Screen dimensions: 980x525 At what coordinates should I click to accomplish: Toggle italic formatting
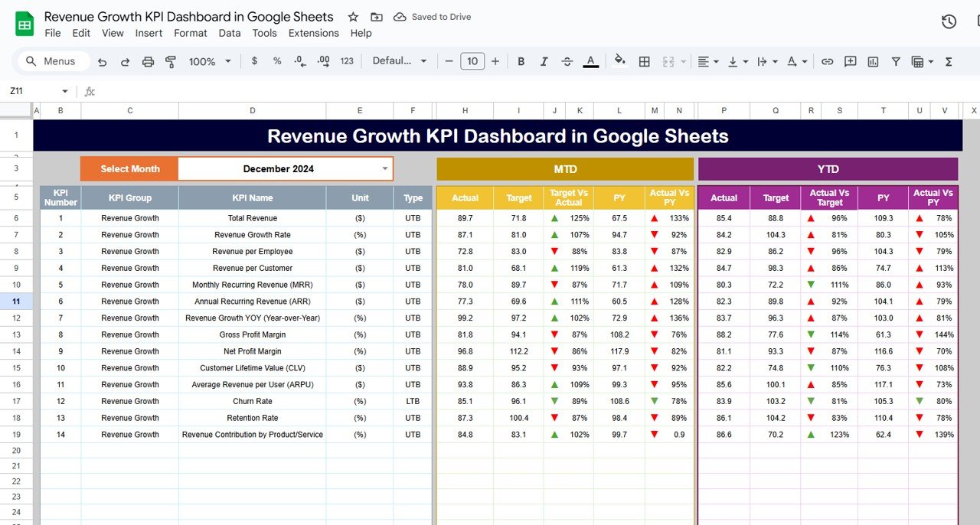pos(544,60)
